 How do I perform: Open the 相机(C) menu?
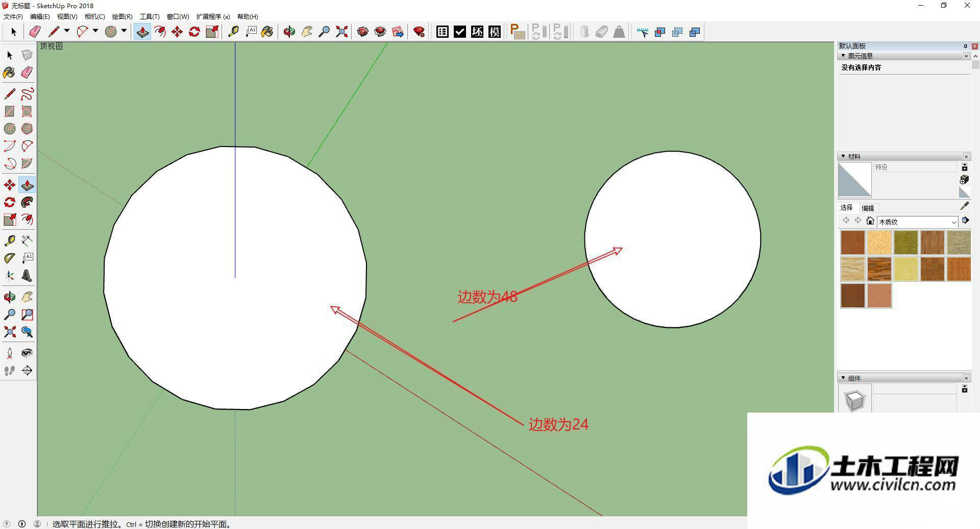(x=95, y=16)
